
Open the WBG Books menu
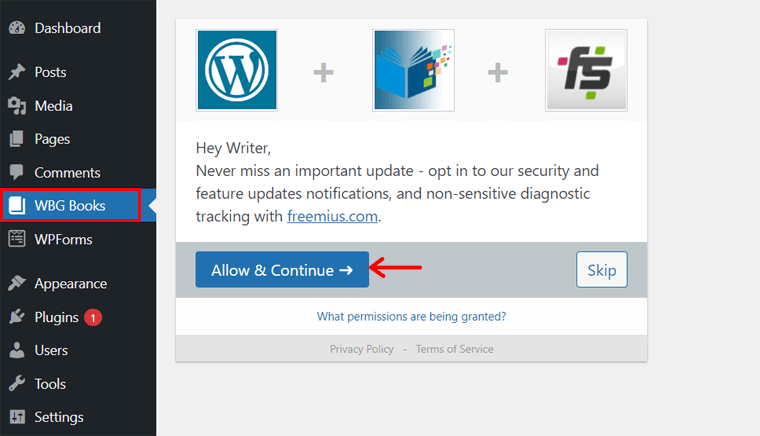70,206
